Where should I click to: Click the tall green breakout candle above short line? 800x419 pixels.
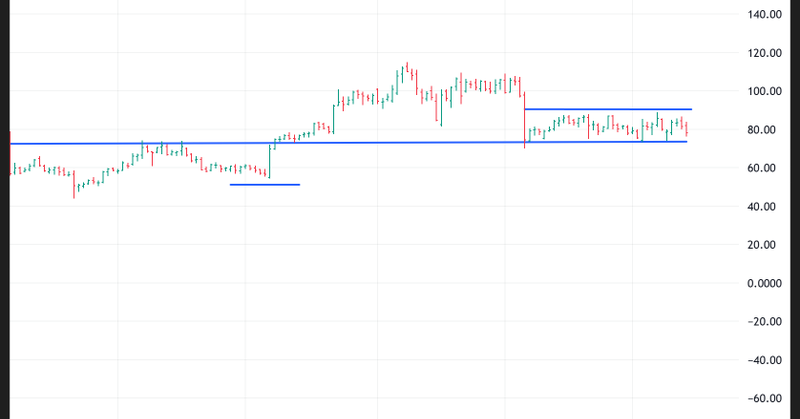(x=270, y=162)
